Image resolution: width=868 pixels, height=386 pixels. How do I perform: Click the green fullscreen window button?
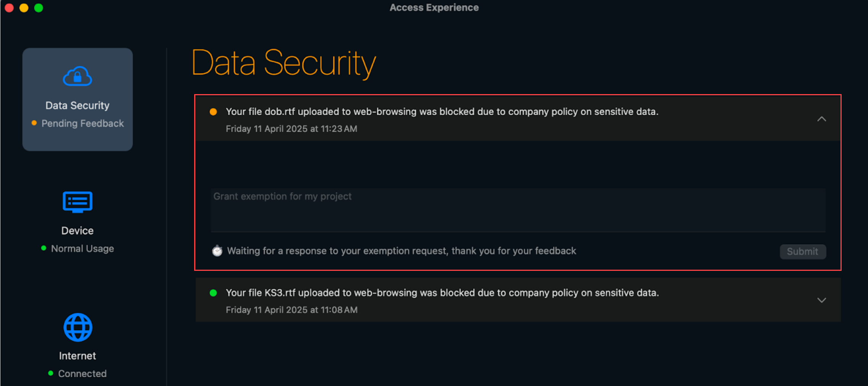(x=39, y=8)
